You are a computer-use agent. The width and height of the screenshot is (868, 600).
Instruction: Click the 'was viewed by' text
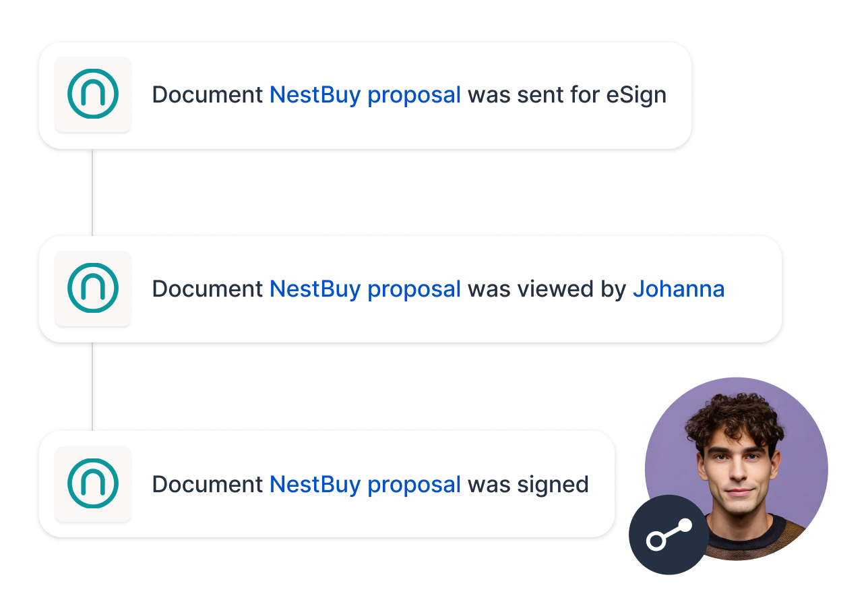(x=547, y=289)
